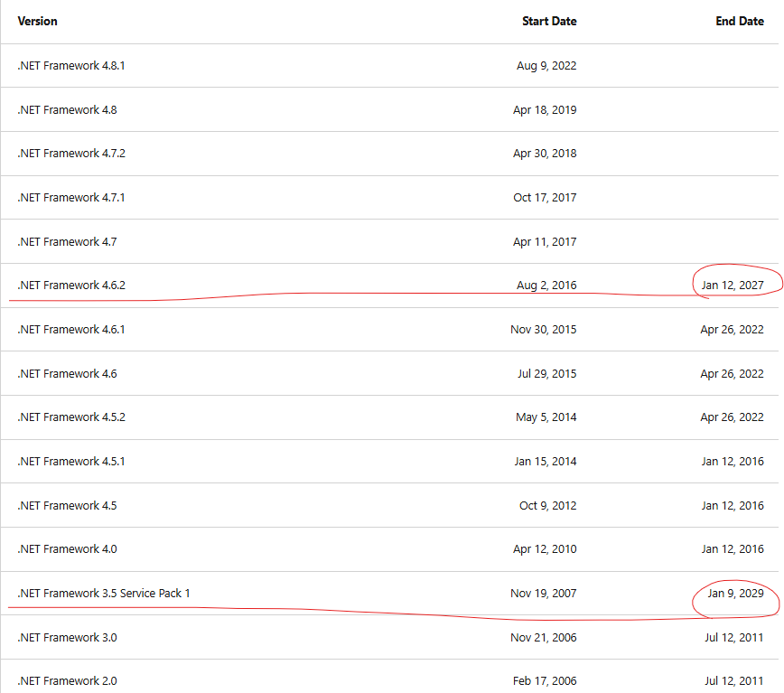Select .NET Framework 3.0 version cell
The width and height of the screenshot is (784, 693).
(67, 638)
